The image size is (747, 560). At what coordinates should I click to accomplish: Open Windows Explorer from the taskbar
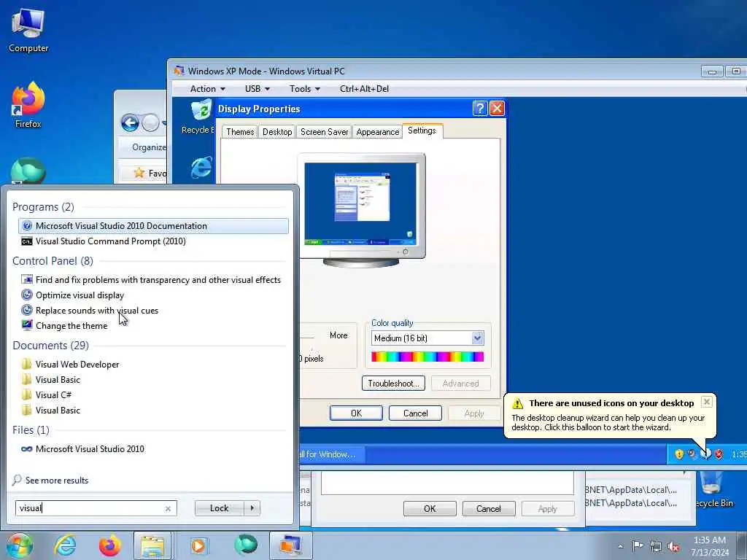152,545
